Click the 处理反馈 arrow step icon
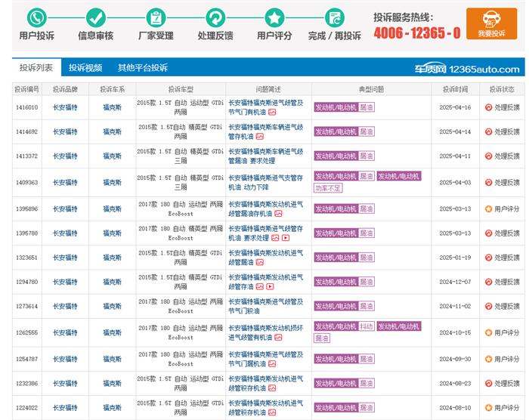Viewport: 529px width, 420px height. tap(215, 18)
